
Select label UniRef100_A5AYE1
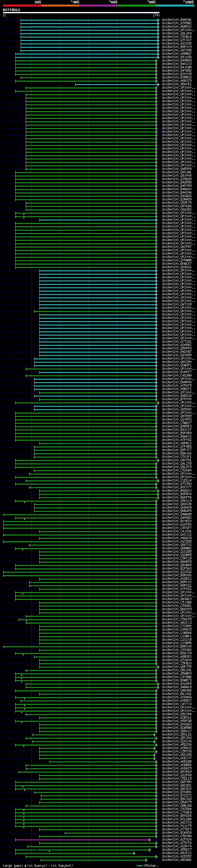click(176, 84)
